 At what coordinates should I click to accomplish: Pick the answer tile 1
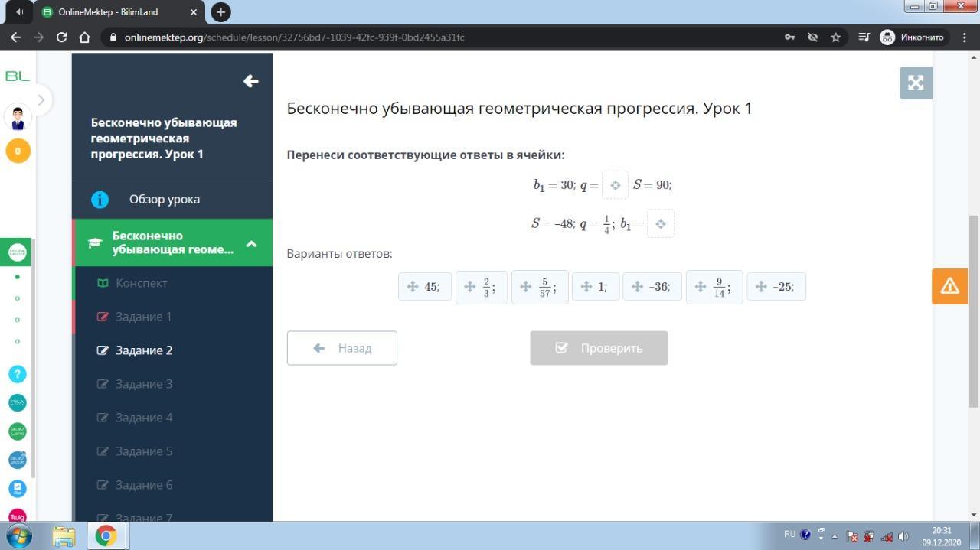click(595, 287)
